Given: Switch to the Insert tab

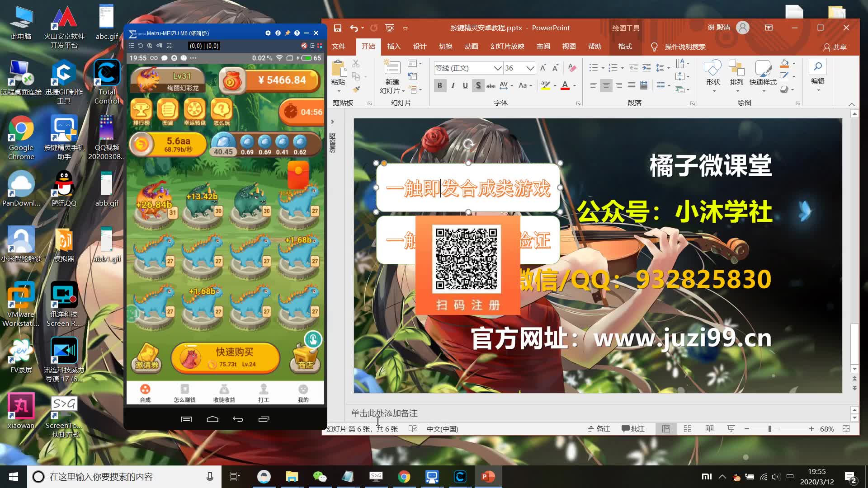Looking at the screenshot, I should click(394, 47).
